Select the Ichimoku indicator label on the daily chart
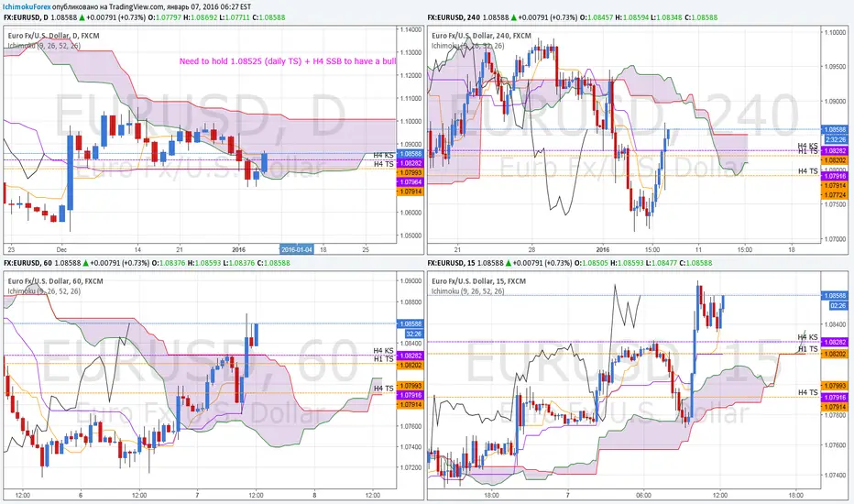 click(44, 46)
